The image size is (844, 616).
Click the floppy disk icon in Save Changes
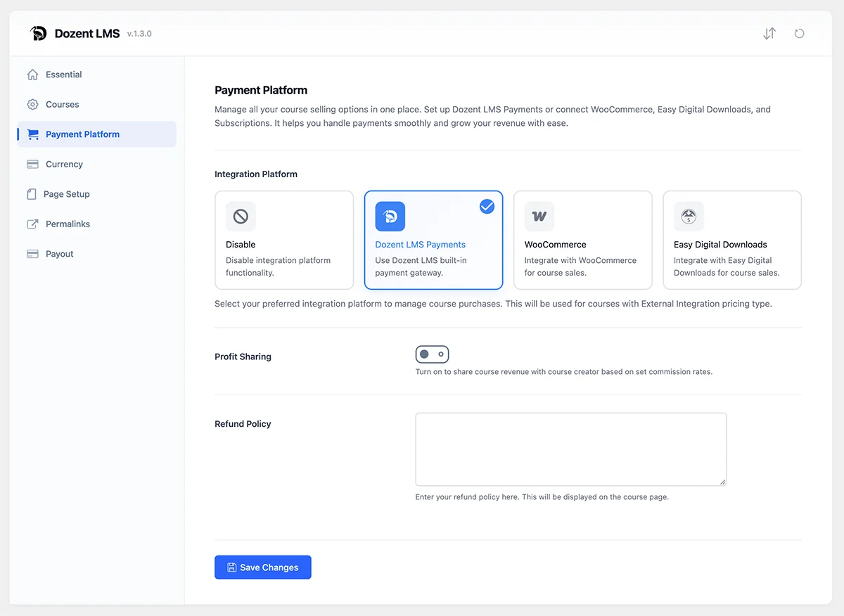click(x=231, y=567)
